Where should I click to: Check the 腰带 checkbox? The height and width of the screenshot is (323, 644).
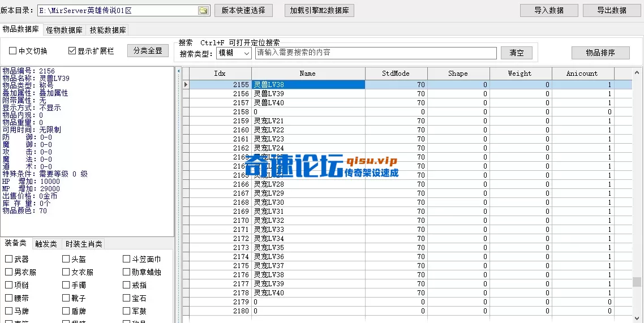(8, 298)
